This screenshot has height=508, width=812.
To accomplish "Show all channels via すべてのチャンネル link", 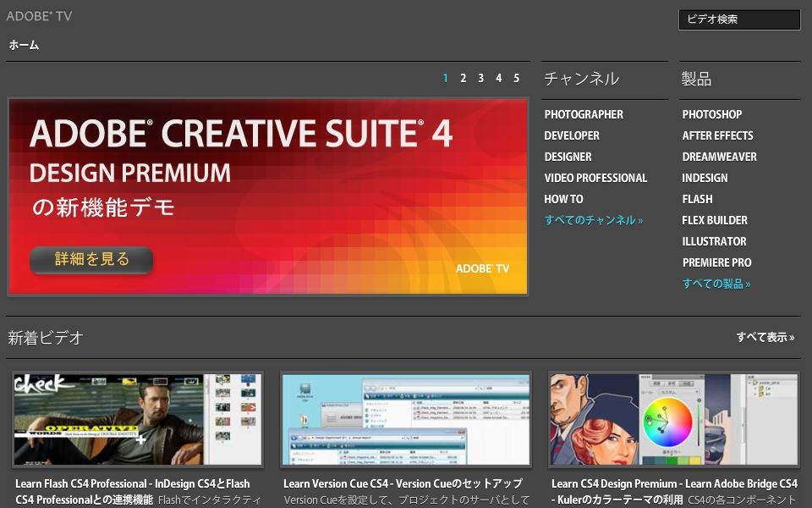I will click(593, 220).
